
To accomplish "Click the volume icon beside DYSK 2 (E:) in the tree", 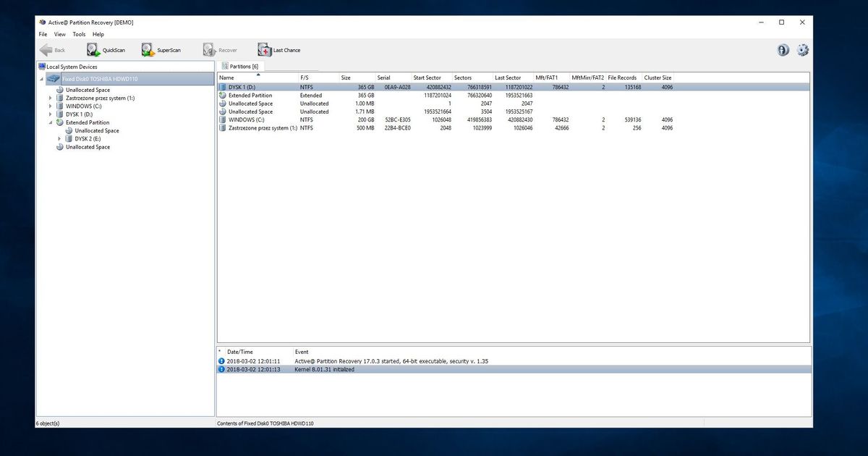I will 69,138.
